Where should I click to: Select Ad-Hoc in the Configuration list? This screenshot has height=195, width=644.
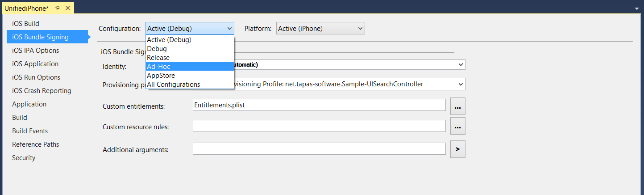[190, 66]
